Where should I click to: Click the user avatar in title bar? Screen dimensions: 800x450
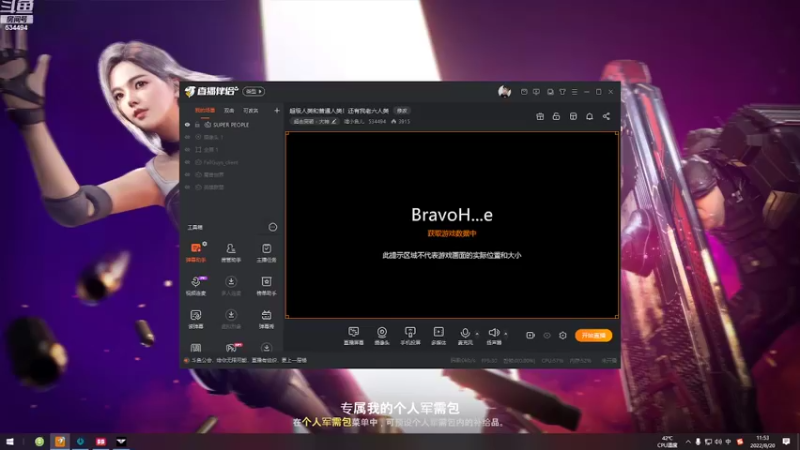504,92
